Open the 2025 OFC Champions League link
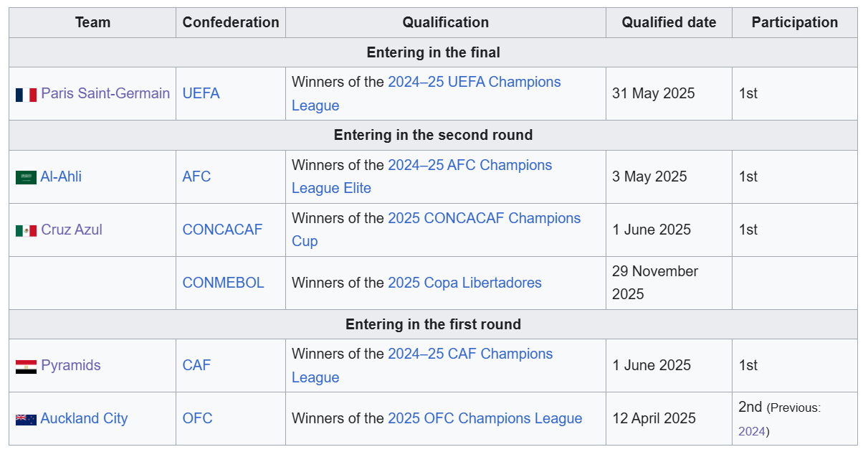The width and height of the screenshot is (868, 457). [x=485, y=418]
